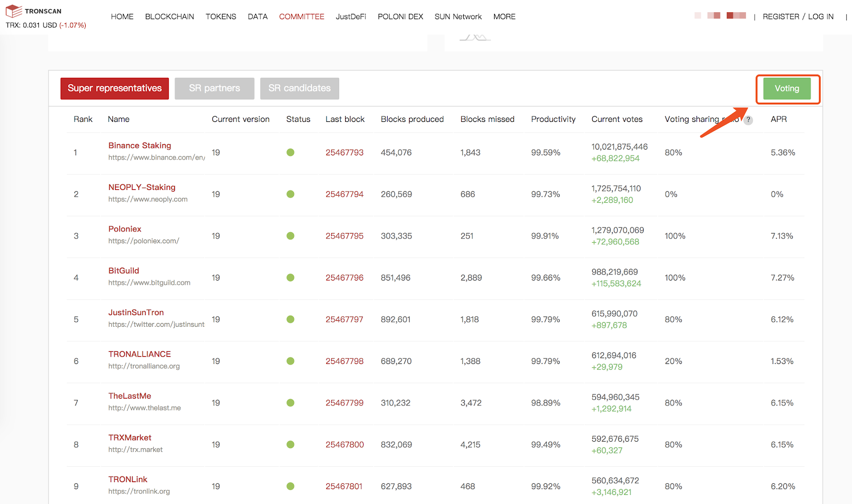Switch to SR partners tab

click(x=215, y=88)
